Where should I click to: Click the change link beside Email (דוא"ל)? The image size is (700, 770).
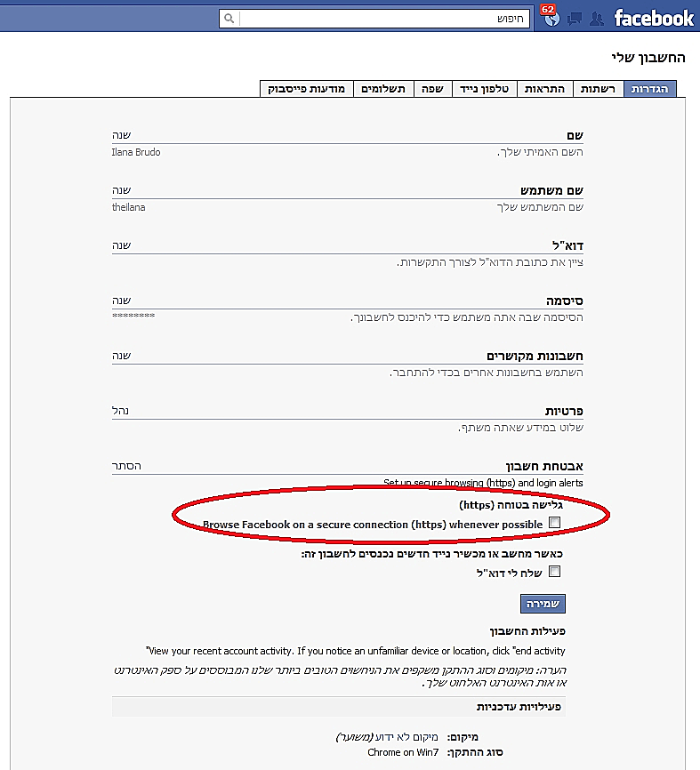[x=122, y=245]
